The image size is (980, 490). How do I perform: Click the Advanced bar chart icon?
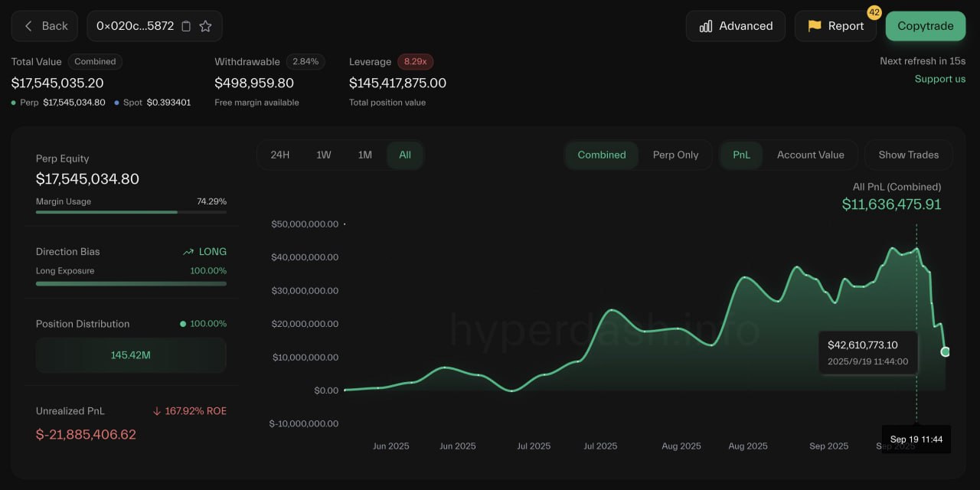tap(706, 26)
